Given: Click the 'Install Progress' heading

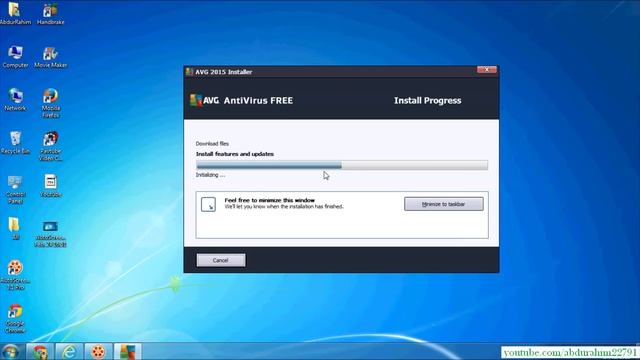Looking at the screenshot, I should point(427,100).
